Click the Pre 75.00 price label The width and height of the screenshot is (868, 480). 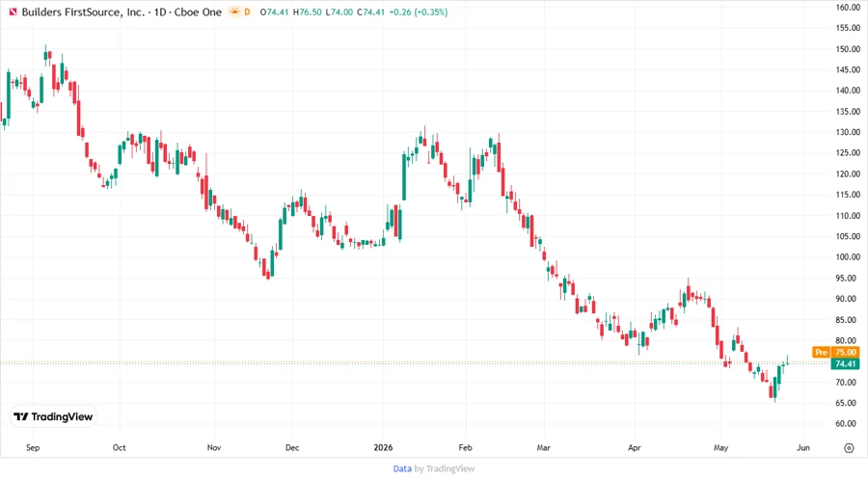[836, 352]
